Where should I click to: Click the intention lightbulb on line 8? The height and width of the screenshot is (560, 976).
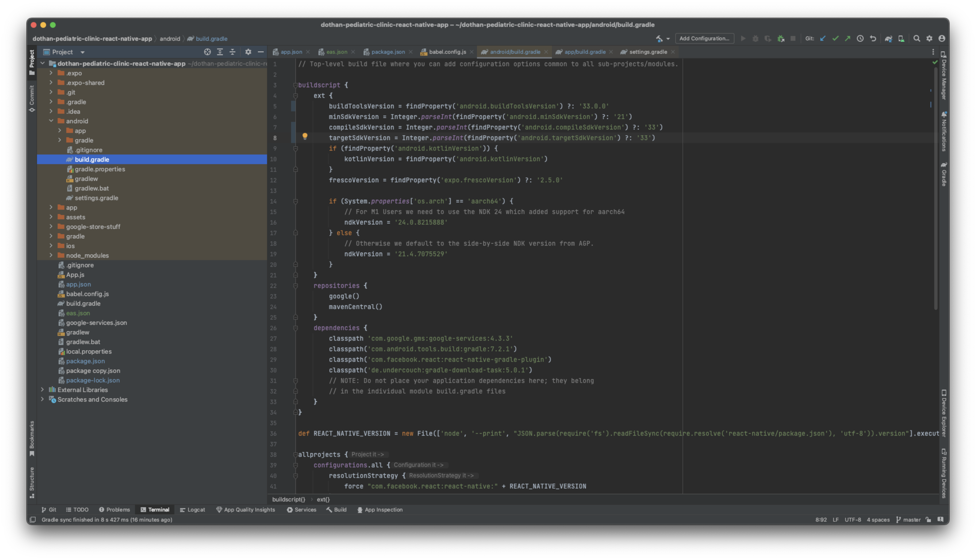(x=305, y=136)
